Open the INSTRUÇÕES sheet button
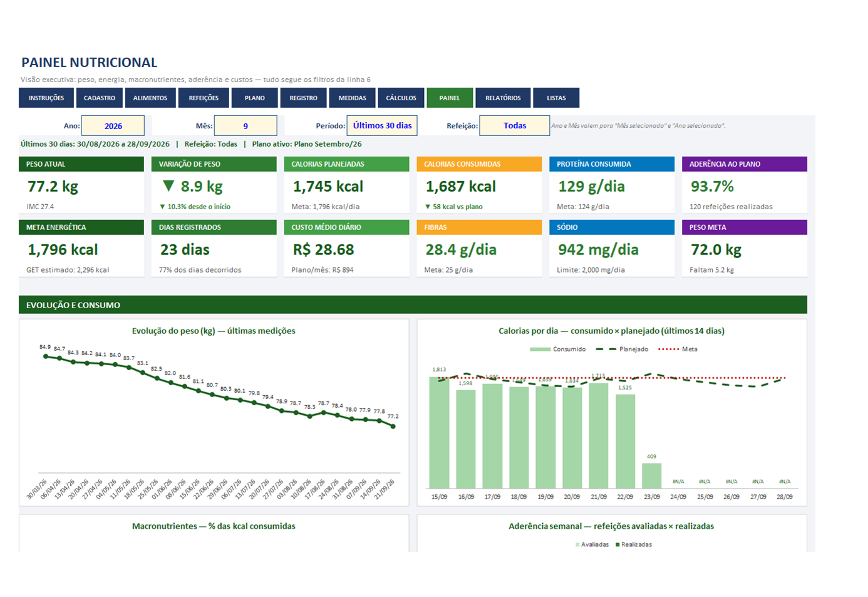868x597 pixels. coord(47,98)
